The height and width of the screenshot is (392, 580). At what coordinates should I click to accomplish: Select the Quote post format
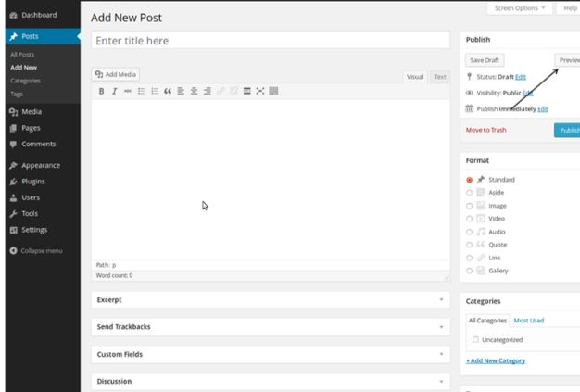pos(470,245)
